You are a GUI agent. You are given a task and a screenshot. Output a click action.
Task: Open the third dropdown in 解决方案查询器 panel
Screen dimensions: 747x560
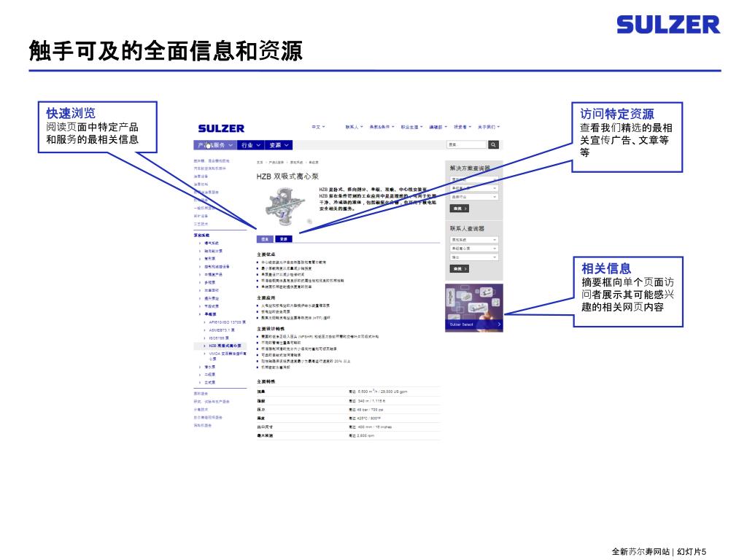(x=474, y=197)
